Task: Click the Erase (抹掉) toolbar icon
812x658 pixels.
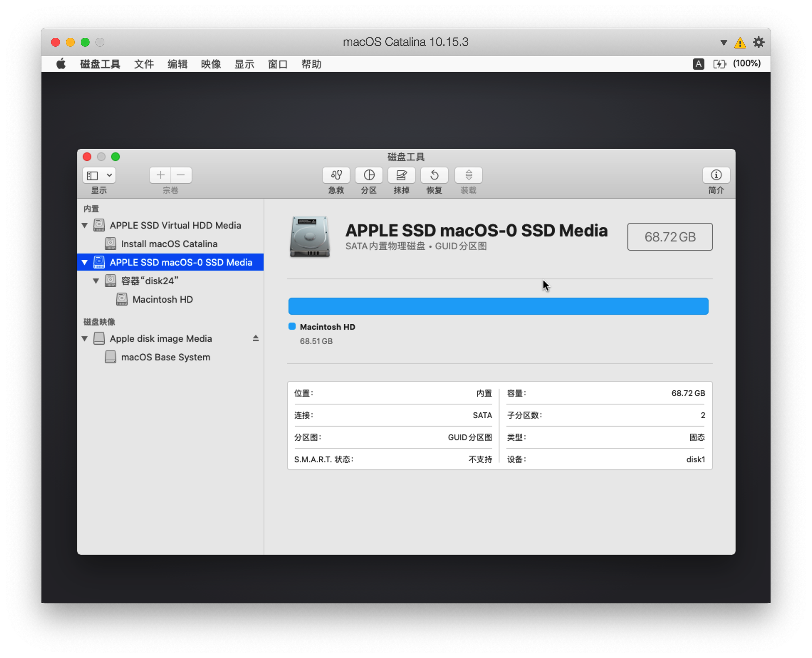Action: 402,175
